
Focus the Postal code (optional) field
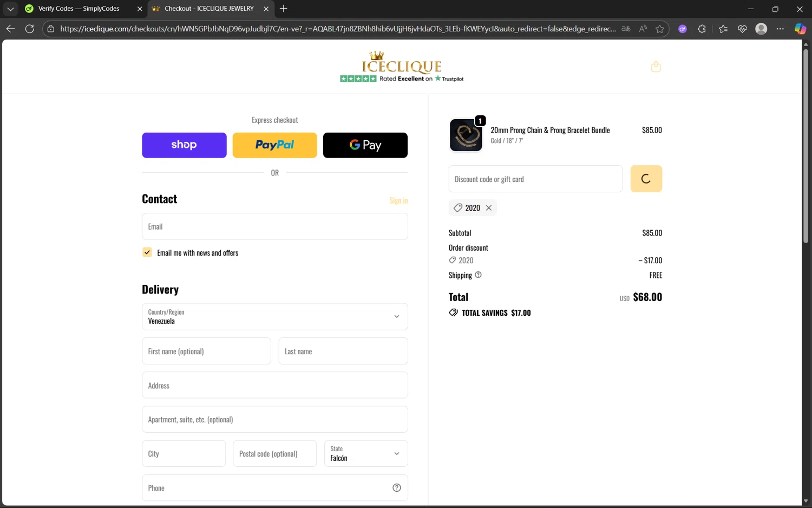pos(275,453)
